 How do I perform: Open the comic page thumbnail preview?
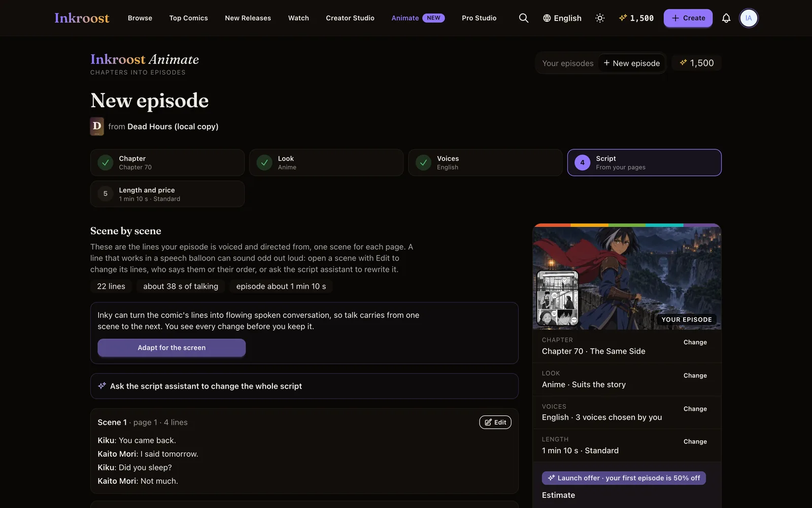558,298
